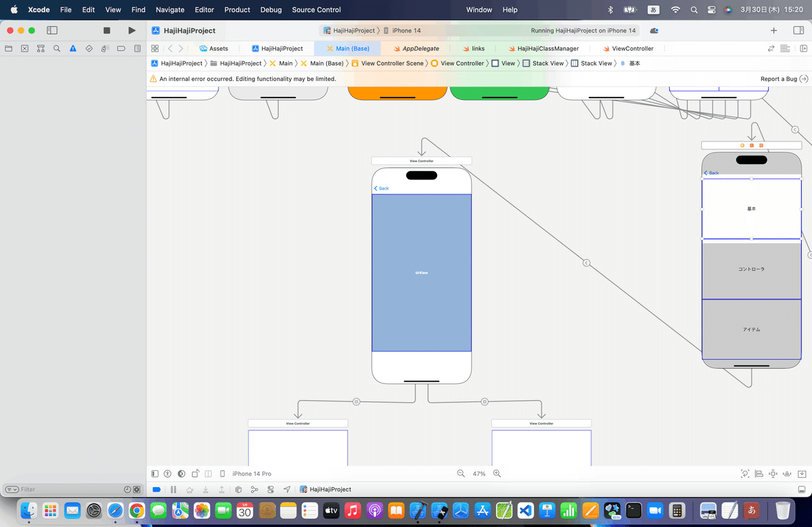This screenshot has width=812, height=527.
Task: Stop the running HajiHajiProject app
Action: (106, 30)
